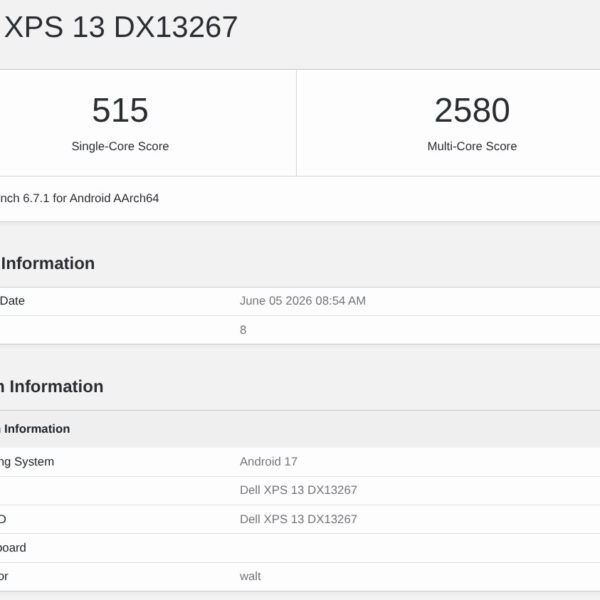Click the 'Date' row label
The image size is (600, 600).
pyautogui.click(x=12, y=301)
